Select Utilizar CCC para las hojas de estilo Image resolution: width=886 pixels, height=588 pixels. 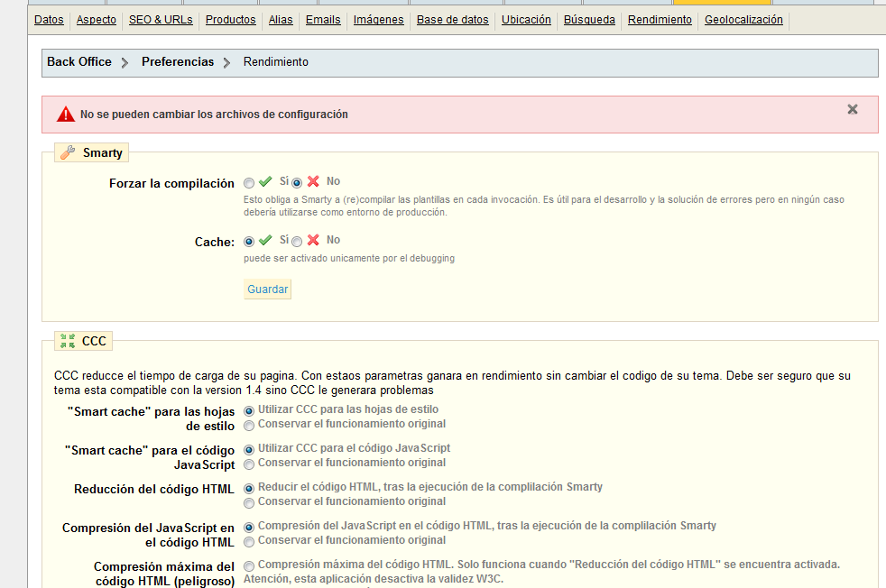coord(249,411)
